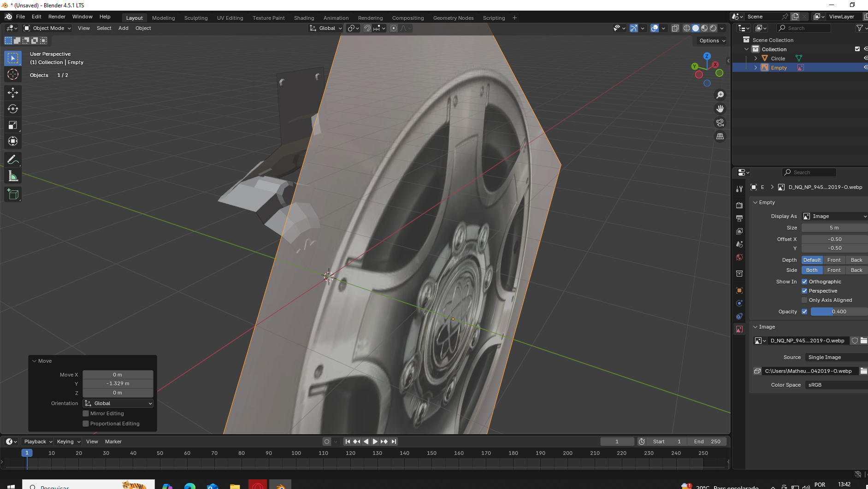Uncheck the Orthographic checkbox
Image resolution: width=868 pixels, height=489 pixels.
tap(804, 282)
